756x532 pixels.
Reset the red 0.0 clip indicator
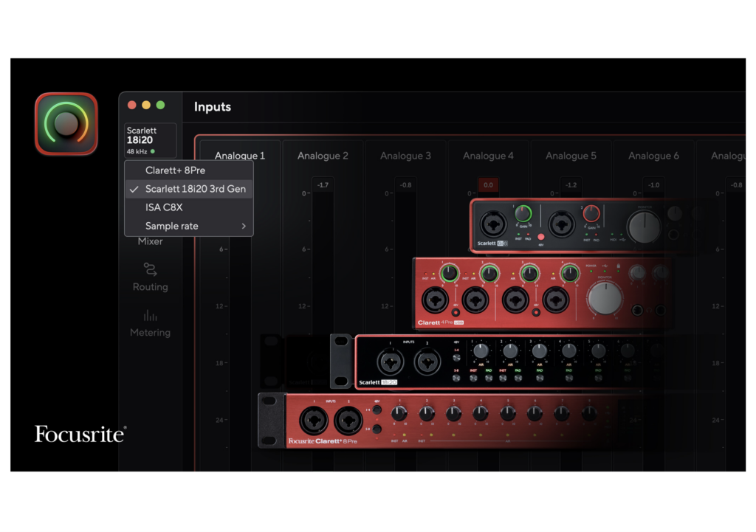pyautogui.click(x=488, y=185)
